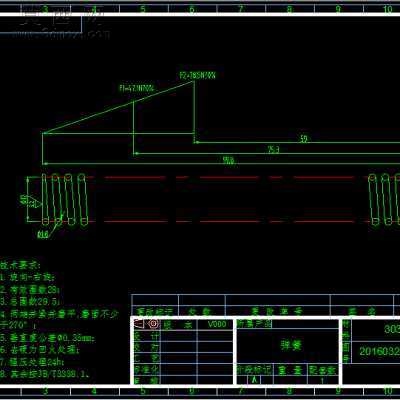The height and width of the screenshot is (400, 400).
Task: Select note 7 mentioning 24h pressing treatment
Action: coord(32,362)
